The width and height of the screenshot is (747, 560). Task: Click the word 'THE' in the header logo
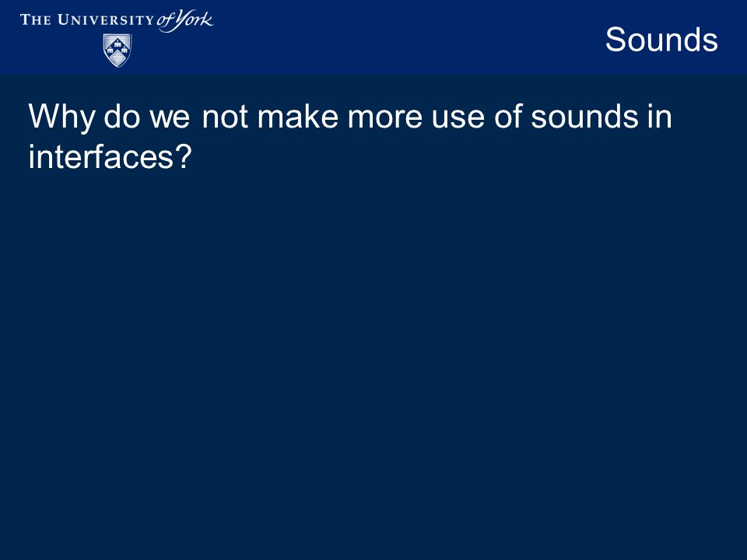click(35, 20)
